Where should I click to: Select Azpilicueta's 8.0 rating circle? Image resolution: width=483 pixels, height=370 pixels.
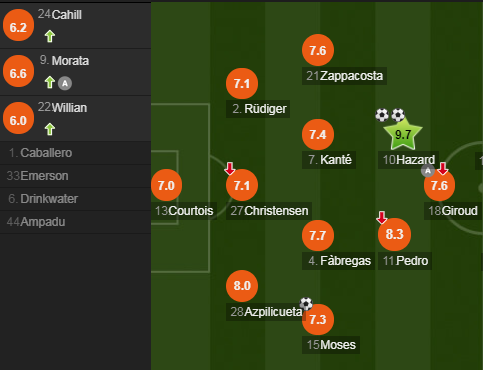[x=242, y=286]
